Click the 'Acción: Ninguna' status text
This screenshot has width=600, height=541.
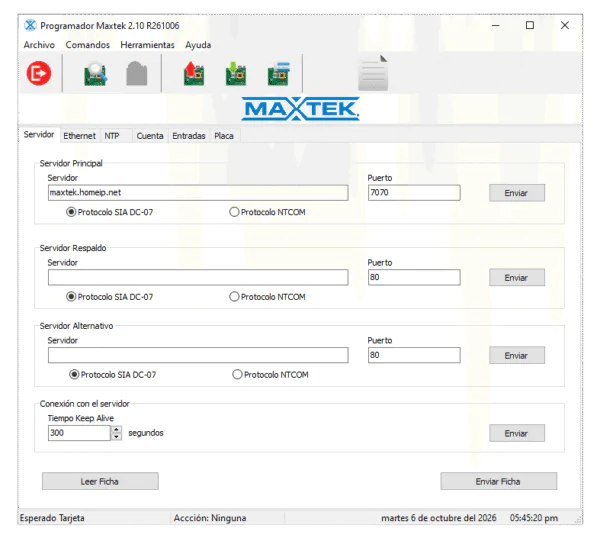pyautogui.click(x=210, y=518)
